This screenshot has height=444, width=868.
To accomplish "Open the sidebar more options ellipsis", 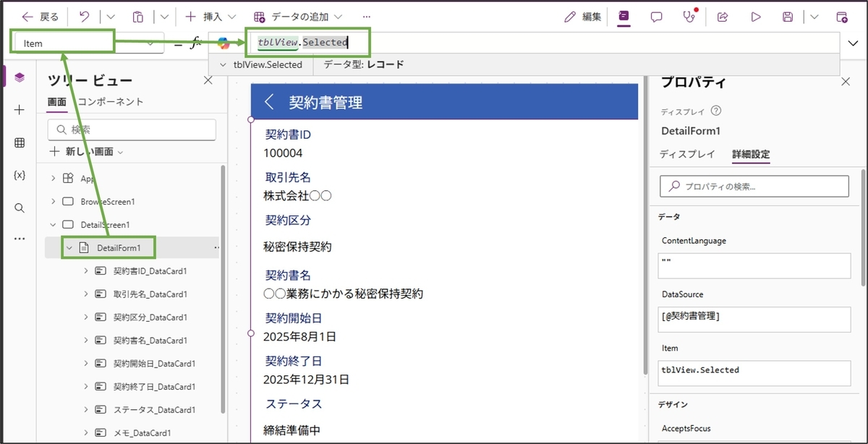I will [x=20, y=239].
